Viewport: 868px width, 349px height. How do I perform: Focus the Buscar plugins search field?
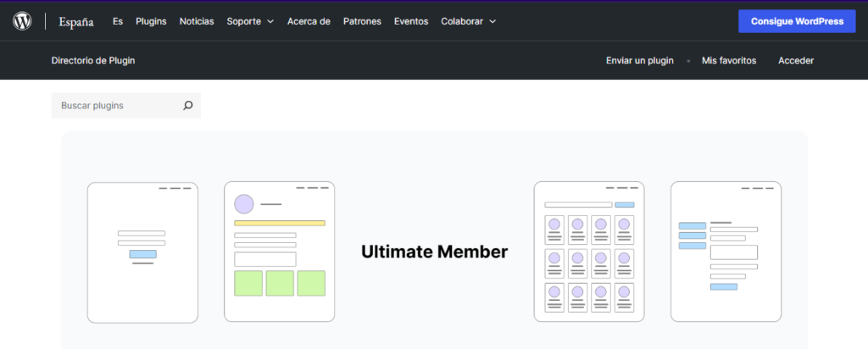pos(126,105)
